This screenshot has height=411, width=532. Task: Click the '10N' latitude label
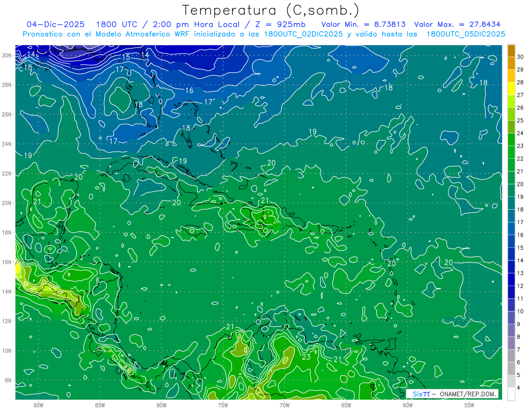[7, 351]
